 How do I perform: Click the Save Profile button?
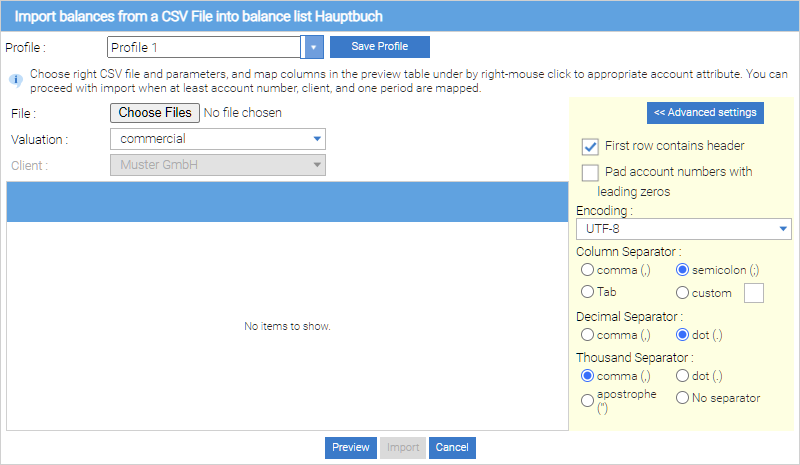pos(379,47)
